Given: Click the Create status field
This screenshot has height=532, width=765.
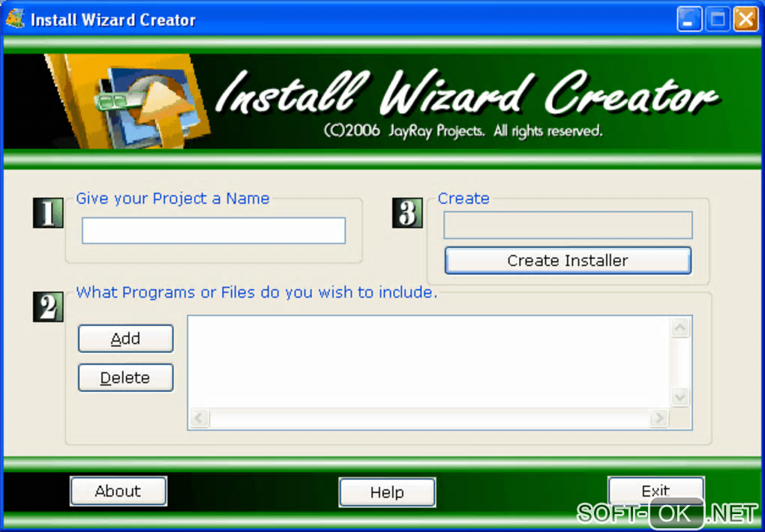Looking at the screenshot, I should pos(568,226).
